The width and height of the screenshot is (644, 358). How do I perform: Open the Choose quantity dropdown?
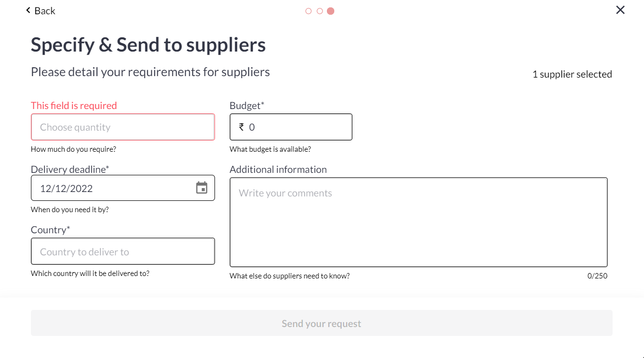click(x=123, y=127)
